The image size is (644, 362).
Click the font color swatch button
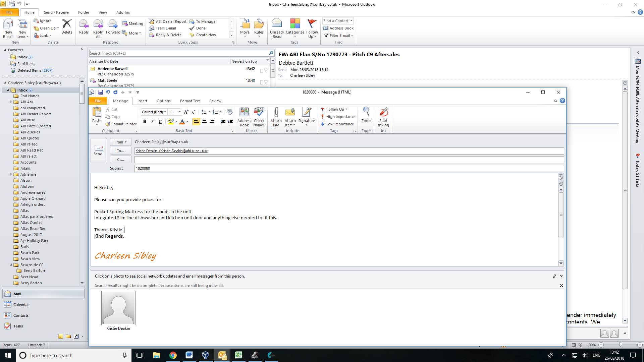tap(182, 122)
